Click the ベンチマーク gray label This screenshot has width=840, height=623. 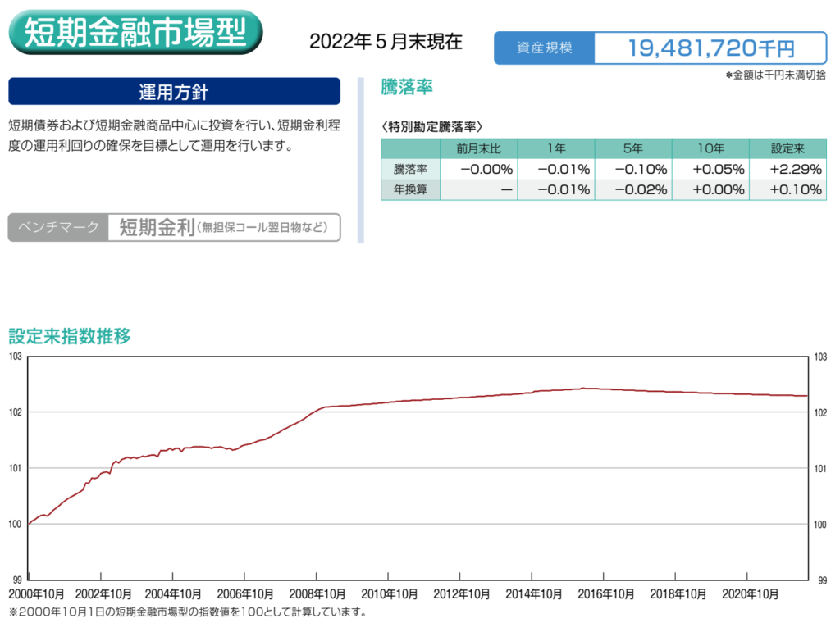(x=58, y=227)
